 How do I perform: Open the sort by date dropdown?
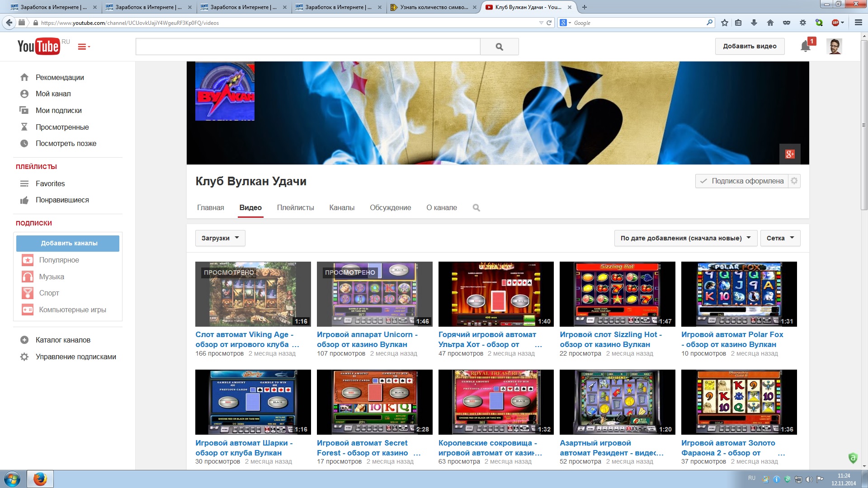685,238
